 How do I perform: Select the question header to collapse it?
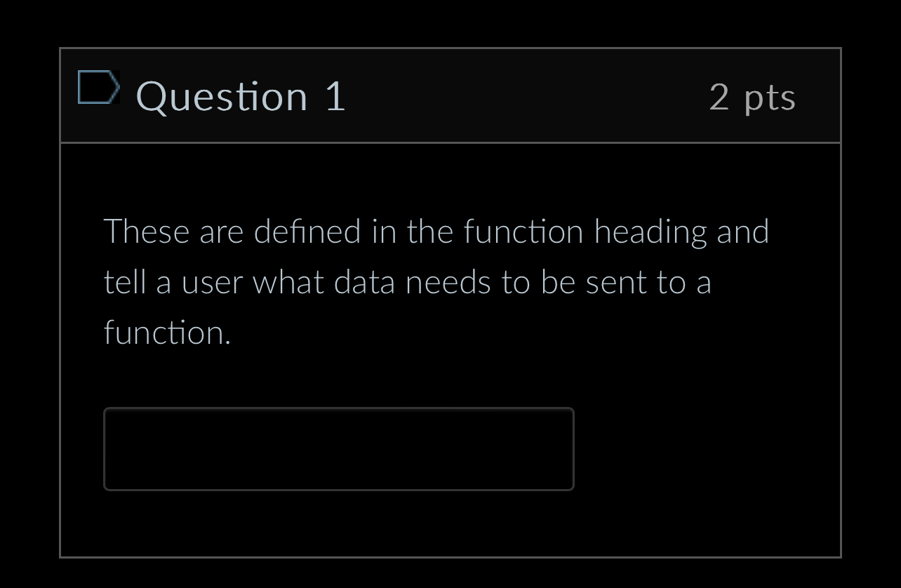coord(451,95)
